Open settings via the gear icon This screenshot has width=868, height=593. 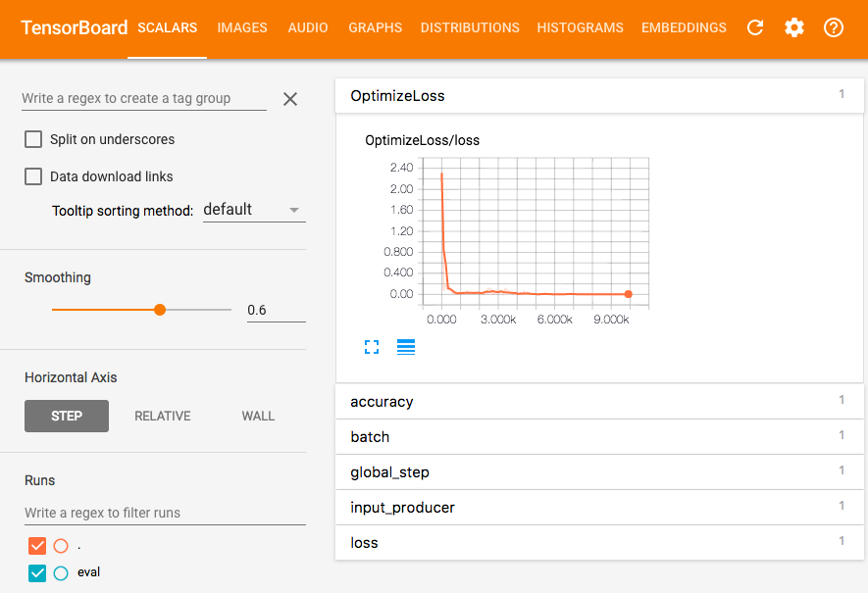[794, 27]
